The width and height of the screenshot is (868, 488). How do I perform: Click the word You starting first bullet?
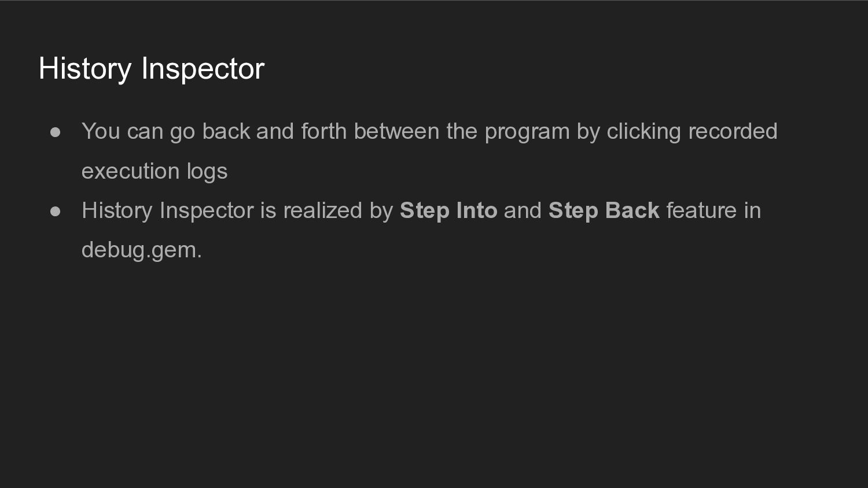(x=101, y=131)
